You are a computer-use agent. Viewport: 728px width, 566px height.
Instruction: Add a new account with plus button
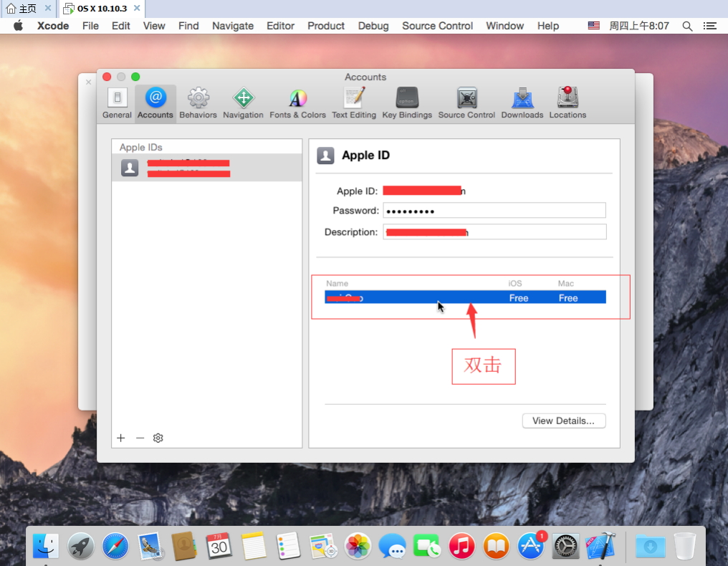[x=120, y=438]
